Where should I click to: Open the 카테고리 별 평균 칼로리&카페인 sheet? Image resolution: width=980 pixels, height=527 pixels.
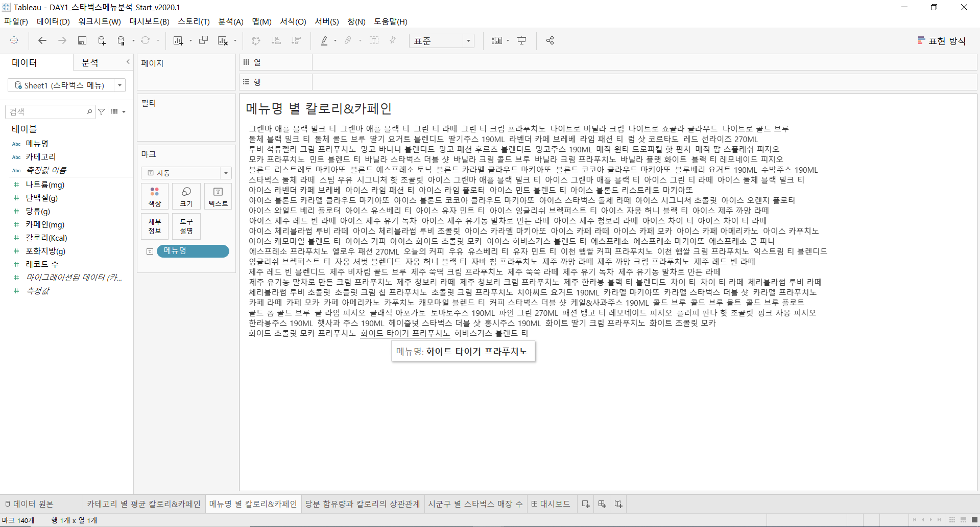tap(144, 504)
